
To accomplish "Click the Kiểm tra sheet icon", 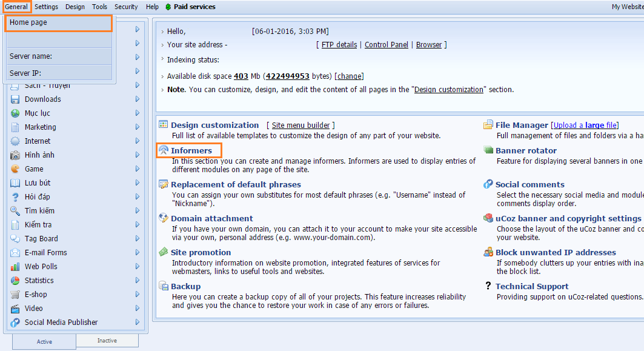I will tap(15, 225).
